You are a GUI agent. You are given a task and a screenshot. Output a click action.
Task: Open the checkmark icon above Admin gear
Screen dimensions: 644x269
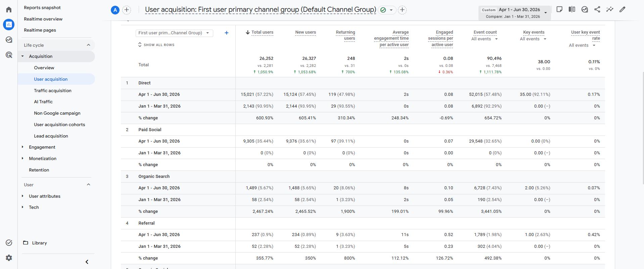click(9, 243)
